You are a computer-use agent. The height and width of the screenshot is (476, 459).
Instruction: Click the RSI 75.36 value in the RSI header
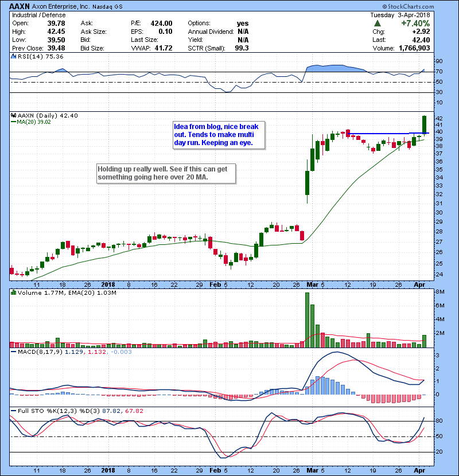[53, 56]
